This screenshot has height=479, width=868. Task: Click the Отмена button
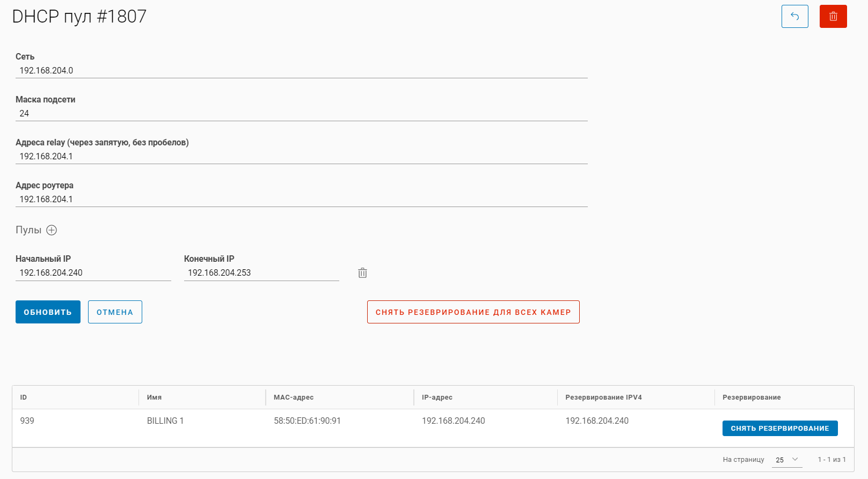tap(115, 312)
